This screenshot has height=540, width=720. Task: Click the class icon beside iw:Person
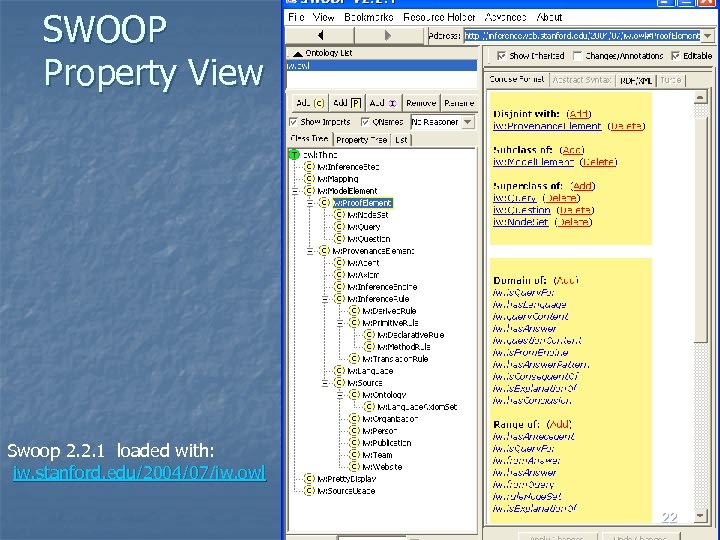(x=354, y=431)
